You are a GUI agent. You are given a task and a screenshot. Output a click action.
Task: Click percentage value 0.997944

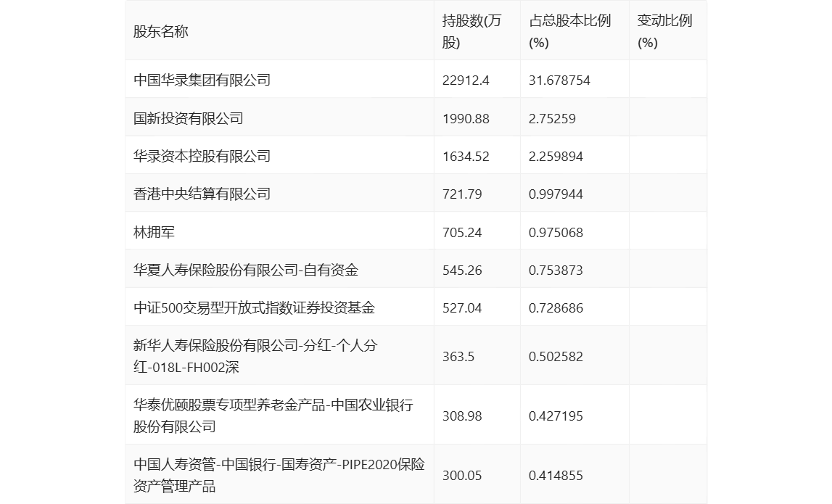click(x=556, y=194)
